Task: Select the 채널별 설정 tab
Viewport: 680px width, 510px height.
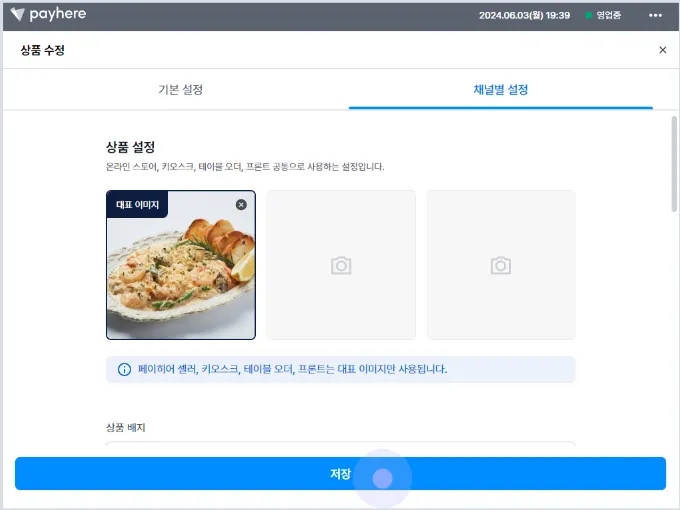Action: coord(500,90)
